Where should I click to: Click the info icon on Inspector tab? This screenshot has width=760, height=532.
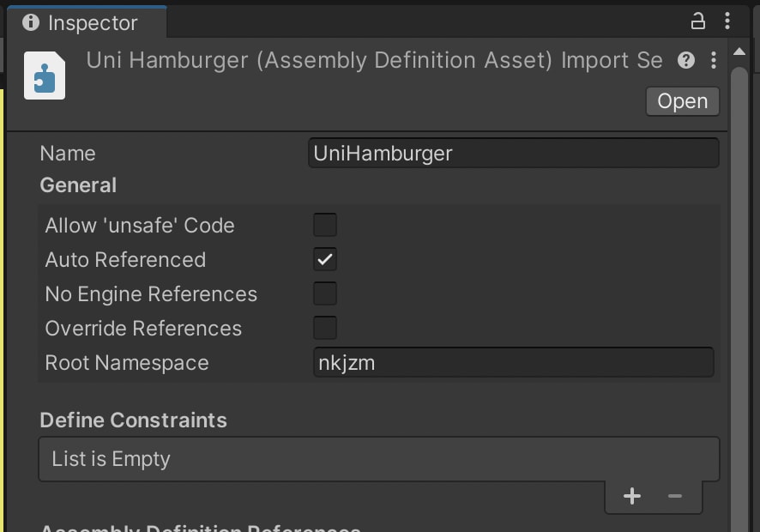[31, 22]
